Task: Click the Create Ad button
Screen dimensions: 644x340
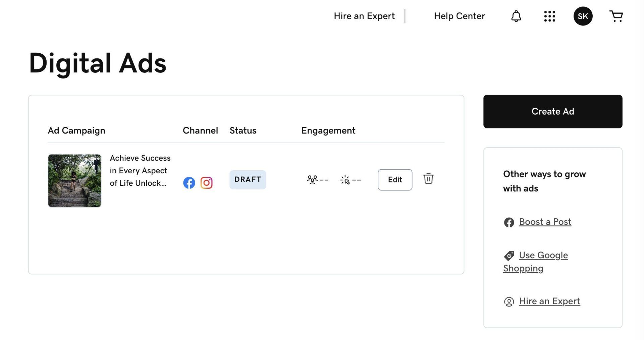Action: point(553,111)
